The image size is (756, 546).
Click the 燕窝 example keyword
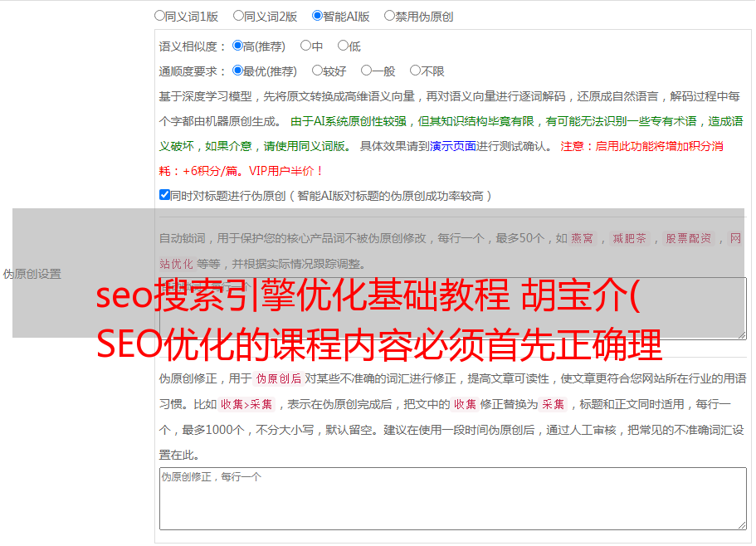pos(583,238)
